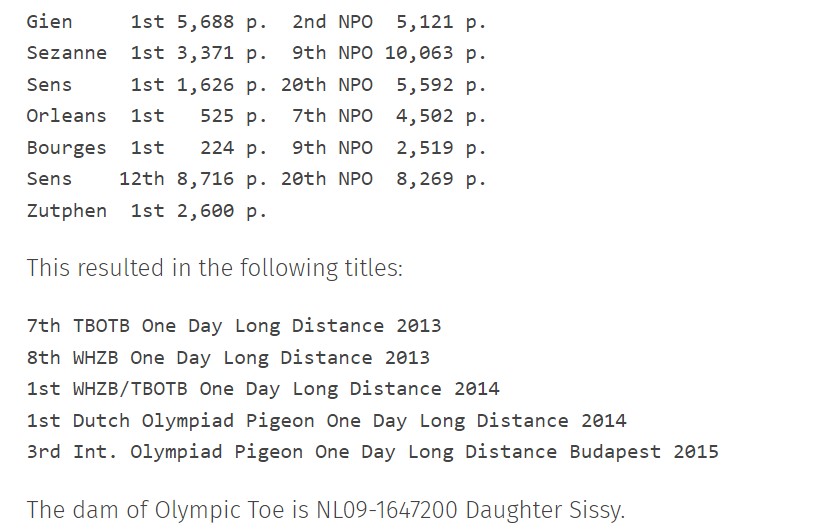Image resolution: width=823 pixels, height=531 pixels.
Task: Click the ring number NL09-1647200
Action: click(387, 510)
